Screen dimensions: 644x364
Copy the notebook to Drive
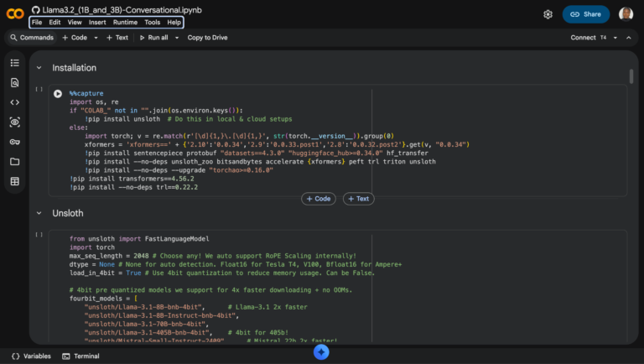(x=207, y=38)
